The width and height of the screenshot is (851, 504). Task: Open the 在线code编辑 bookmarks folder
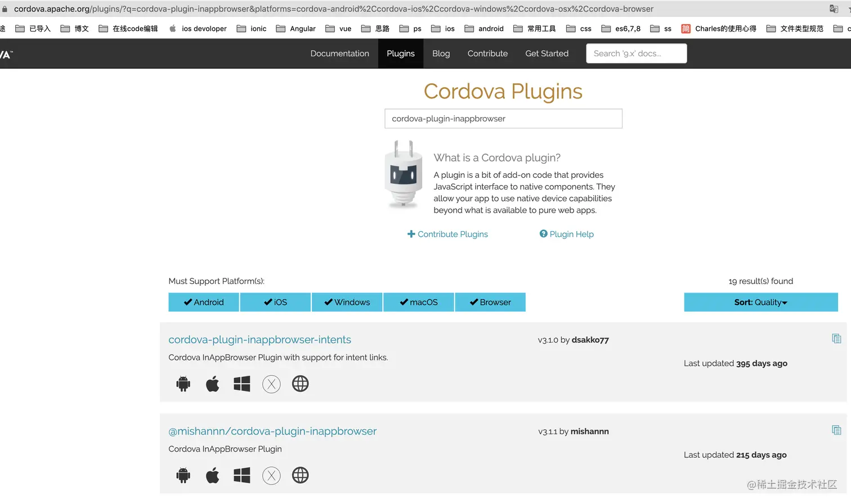pyautogui.click(x=128, y=29)
